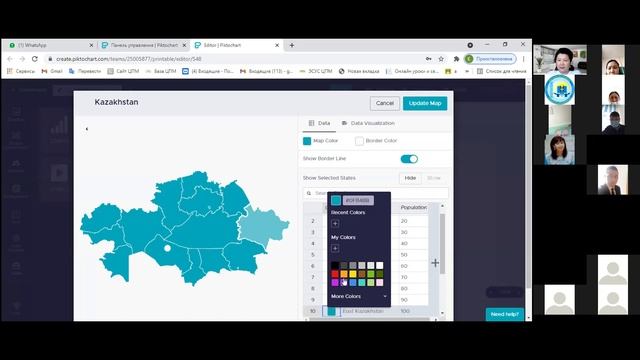Screen dimensions: 640x360
Task: Bookmark this page with star icon
Action: (x=441, y=59)
